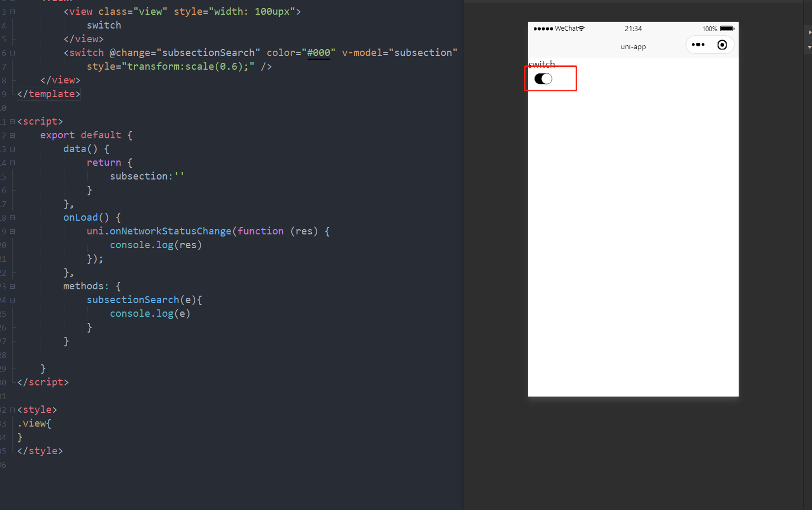Click the word switch inside the view tag
812x510 pixels.
pos(104,25)
